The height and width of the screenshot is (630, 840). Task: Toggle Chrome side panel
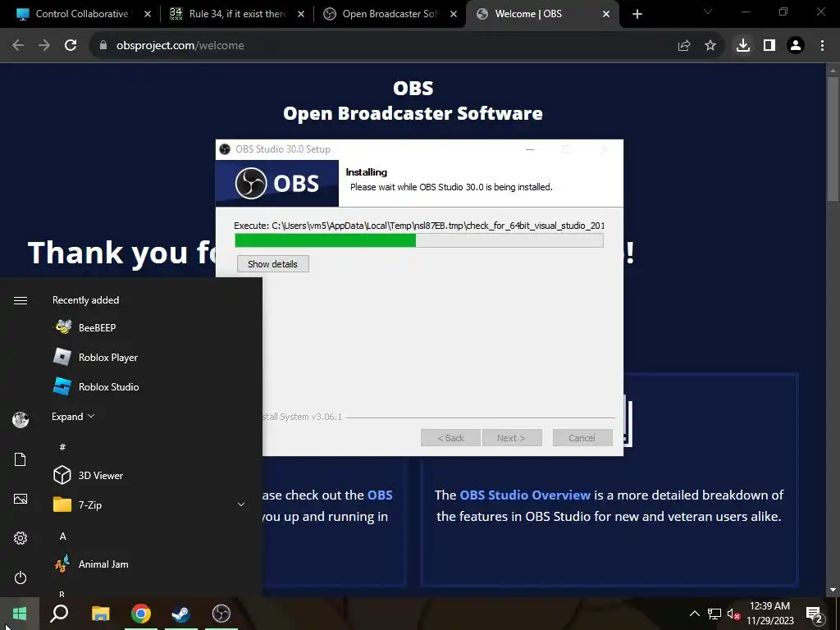(x=769, y=46)
